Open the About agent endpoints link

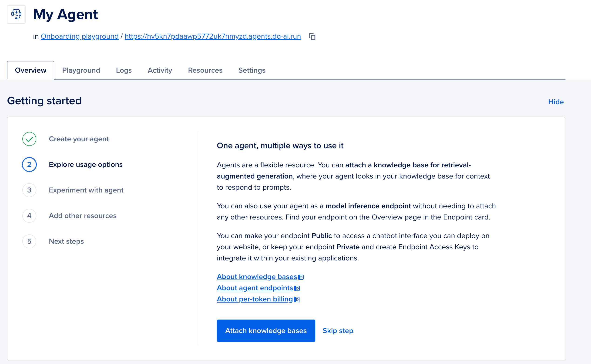point(255,288)
